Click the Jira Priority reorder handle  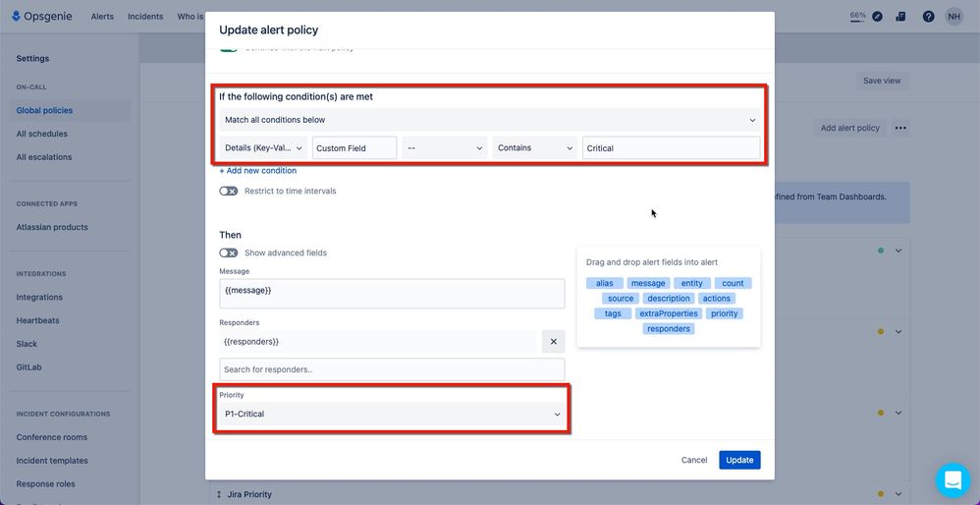(x=219, y=494)
